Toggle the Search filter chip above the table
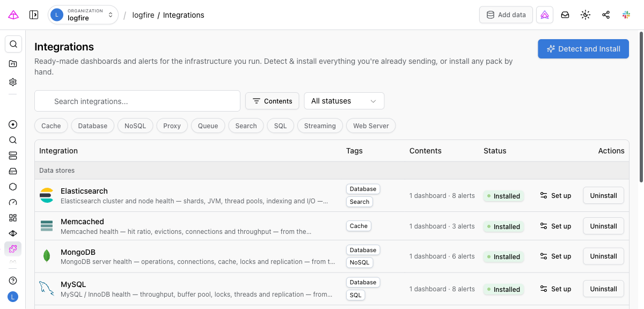 (x=246, y=126)
